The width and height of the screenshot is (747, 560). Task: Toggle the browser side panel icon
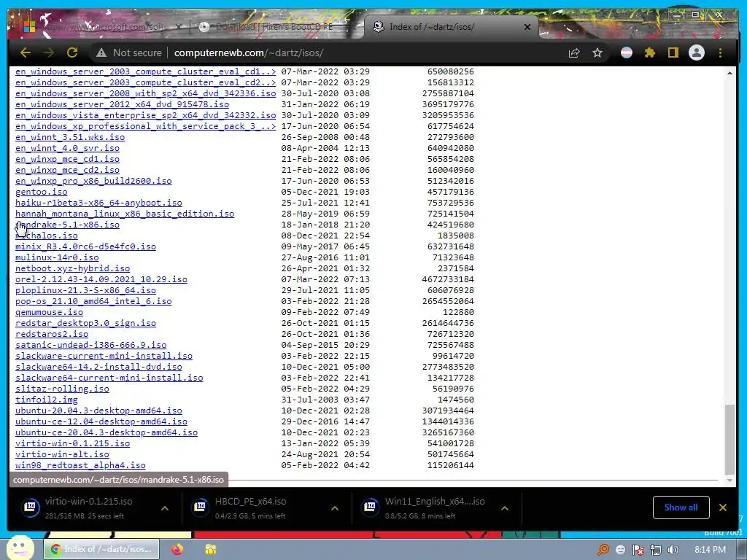(x=673, y=52)
